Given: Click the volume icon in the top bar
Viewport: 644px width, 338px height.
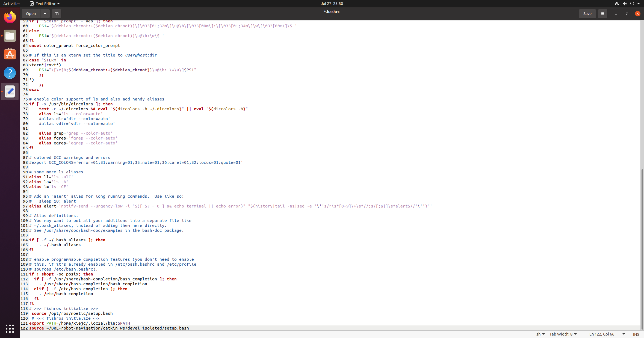Looking at the screenshot, I should [625, 4].
